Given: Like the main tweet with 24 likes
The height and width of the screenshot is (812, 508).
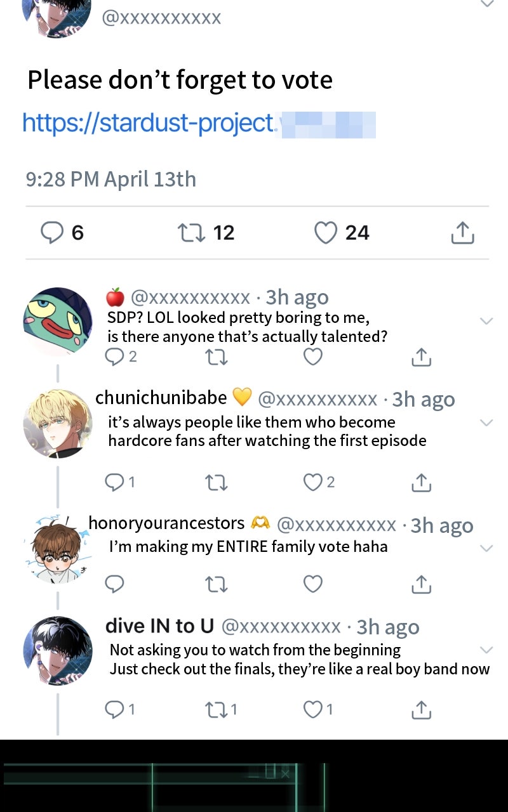Looking at the screenshot, I should click(x=326, y=233).
